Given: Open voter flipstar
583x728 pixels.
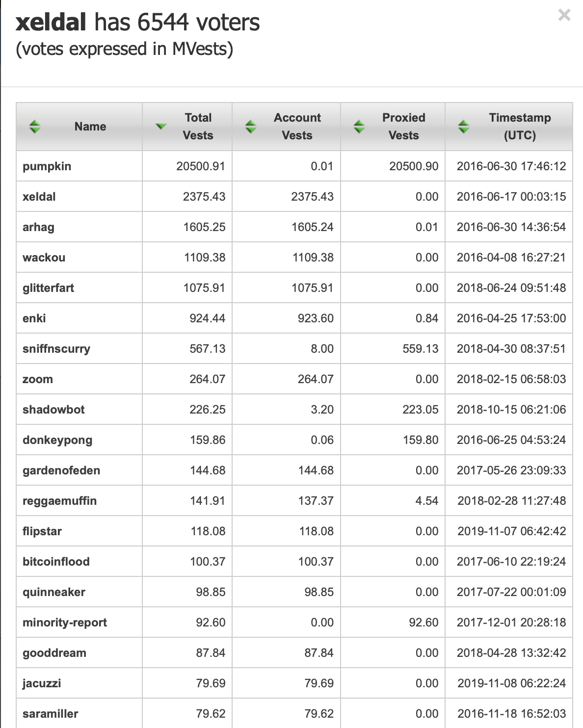Looking at the screenshot, I should coord(42,531).
